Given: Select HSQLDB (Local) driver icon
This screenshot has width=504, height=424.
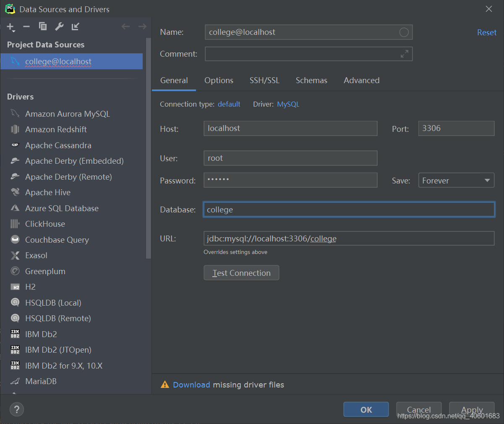Looking at the screenshot, I should [x=15, y=302].
